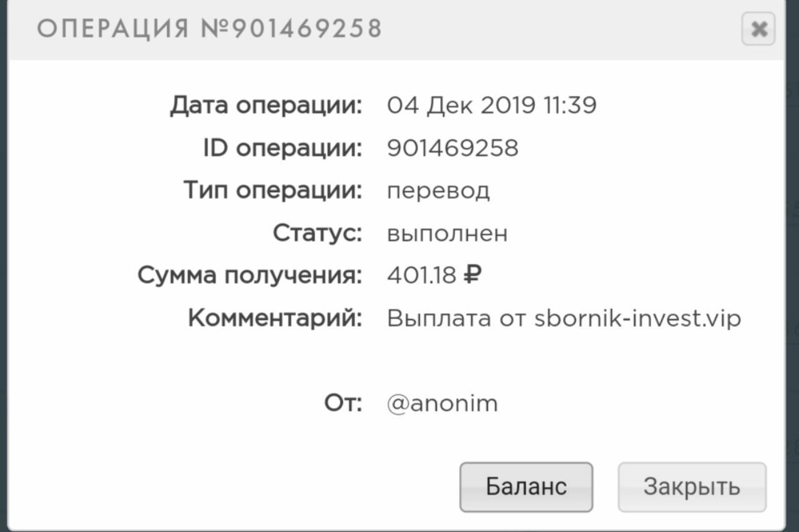Click the Тип операции label
Viewport: 799px width, 532px height.
(x=273, y=190)
